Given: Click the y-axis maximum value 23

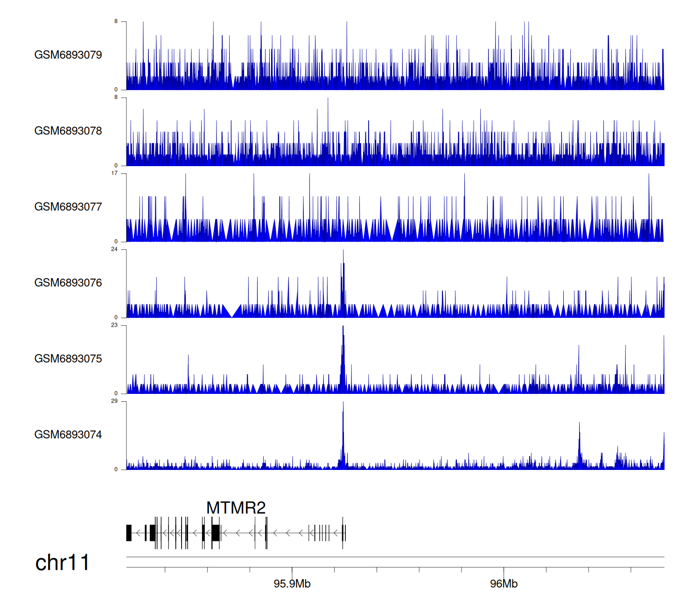Looking at the screenshot, I should point(114,325).
